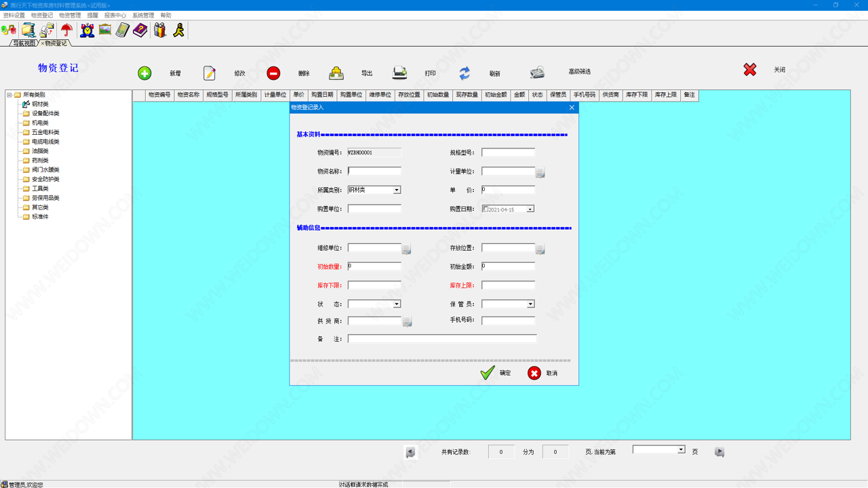The height and width of the screenshot is (488, 868).
Task: Click the group of people toolbar icon
Action: [160, 30]
